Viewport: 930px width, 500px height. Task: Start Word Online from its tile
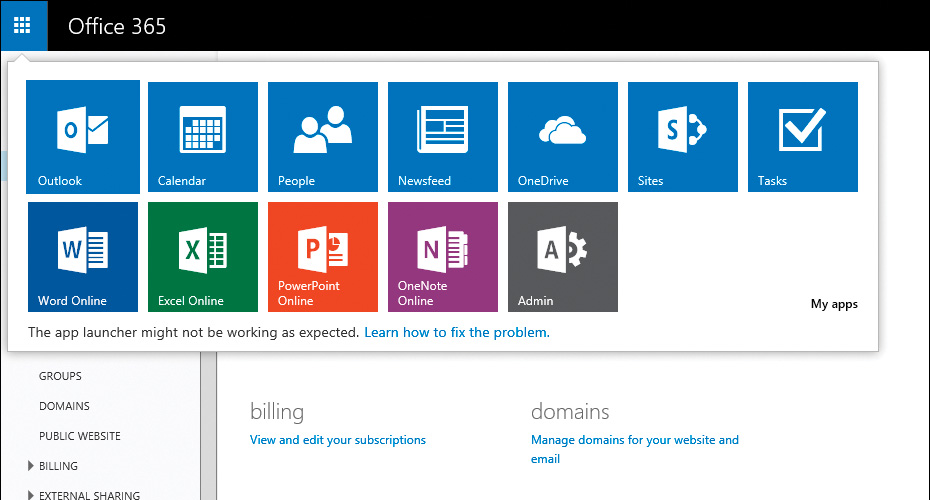pos(83,257)
